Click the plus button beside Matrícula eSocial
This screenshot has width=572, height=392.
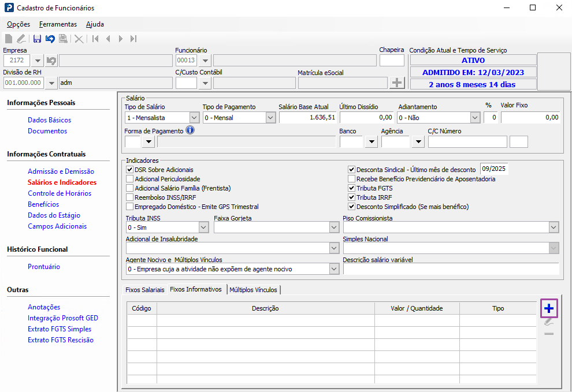[x=398, y=83]
